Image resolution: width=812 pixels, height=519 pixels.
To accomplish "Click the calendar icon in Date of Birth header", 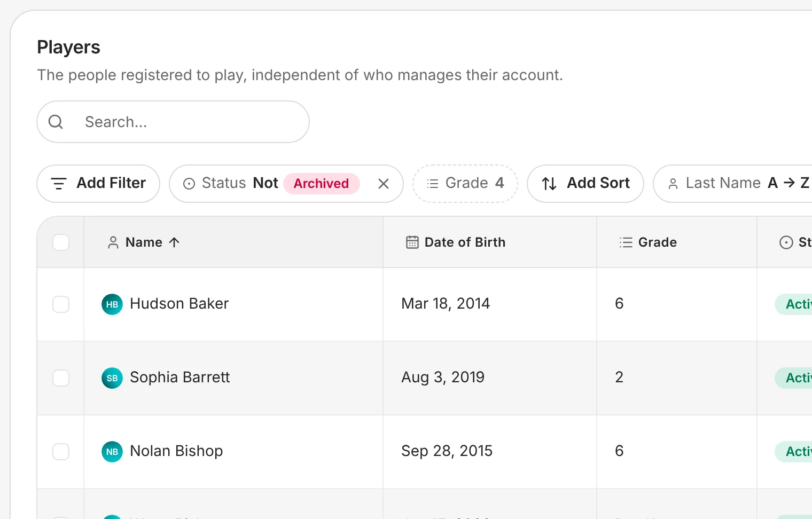I will 412,242.
